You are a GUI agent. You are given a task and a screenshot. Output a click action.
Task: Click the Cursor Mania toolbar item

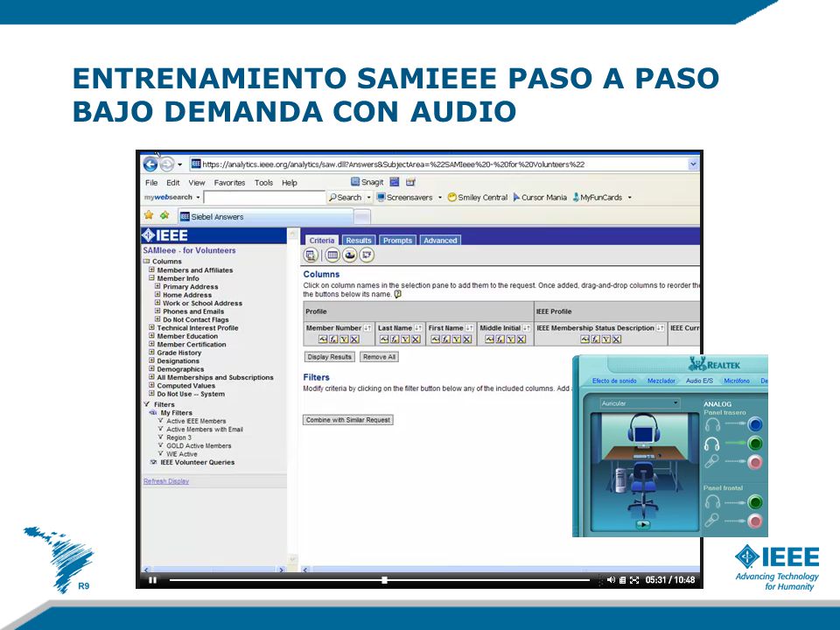[x=540, y=197]
